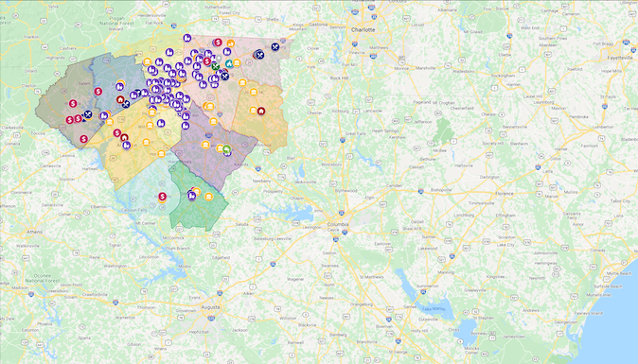
Task: Click the gray location pin marker
Action: (x=219, y=59)
